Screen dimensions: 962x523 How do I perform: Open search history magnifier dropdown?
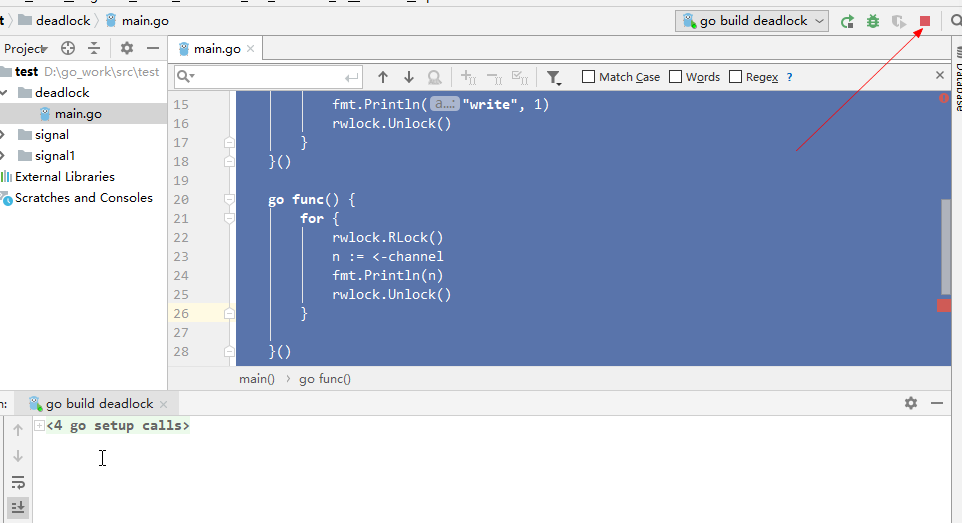[185, 77]
